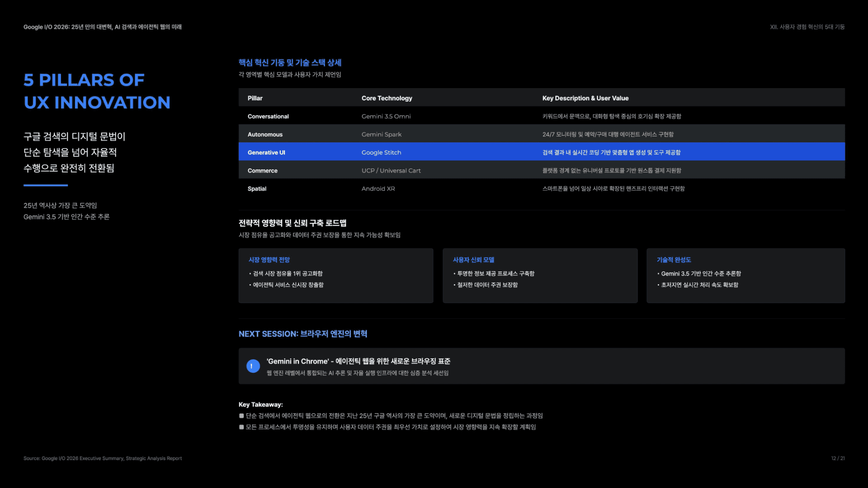
Task: Click the '12 / 21' page number
Action: (x=838, y=458)
